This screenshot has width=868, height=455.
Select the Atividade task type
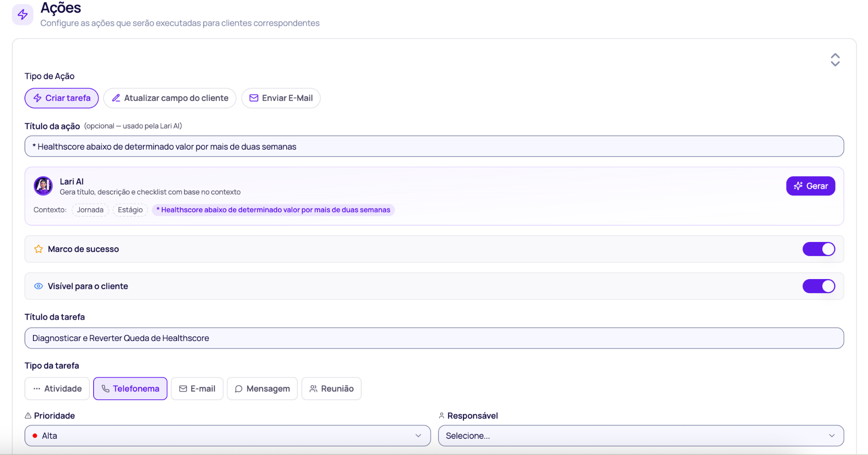tap(57, 389)
